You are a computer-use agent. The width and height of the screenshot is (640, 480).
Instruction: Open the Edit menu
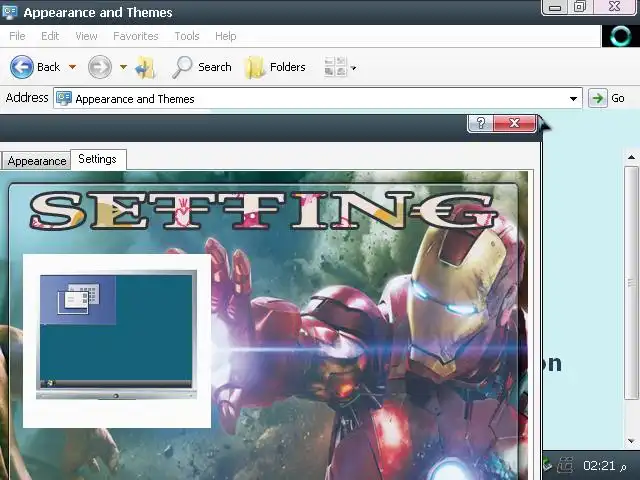(50, 36)
